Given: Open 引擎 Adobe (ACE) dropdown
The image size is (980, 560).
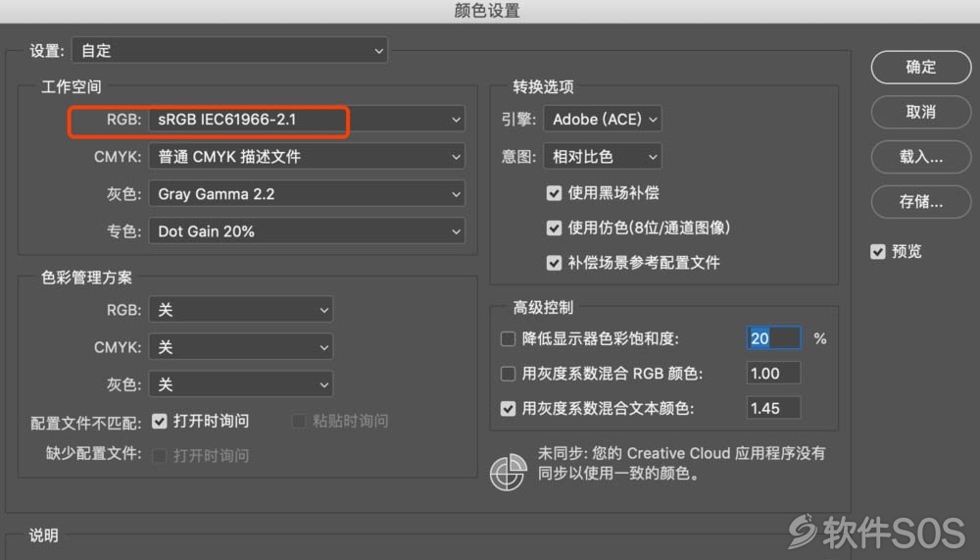Looking at the screenshot, I should click(603, 119).
